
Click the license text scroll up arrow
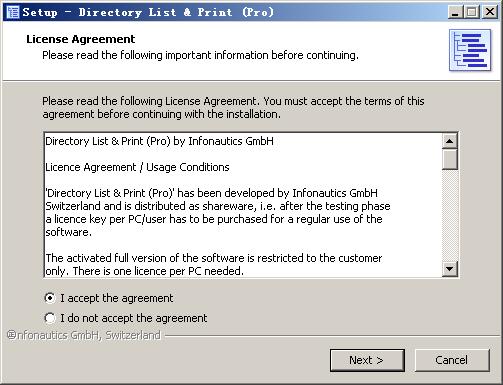(x=450, y=141)
